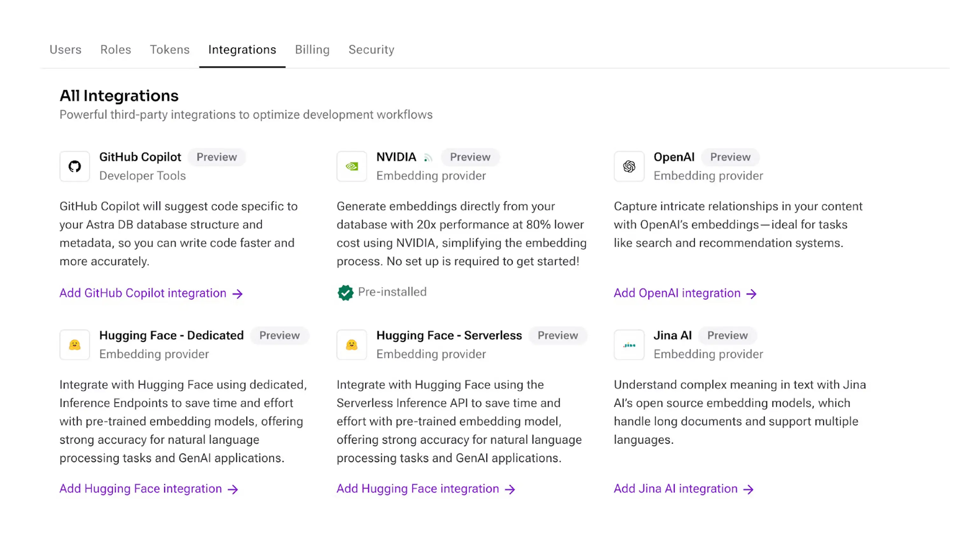
Task: Click the Hugging Face Serverless emoji icon
Action: (351, 345)
